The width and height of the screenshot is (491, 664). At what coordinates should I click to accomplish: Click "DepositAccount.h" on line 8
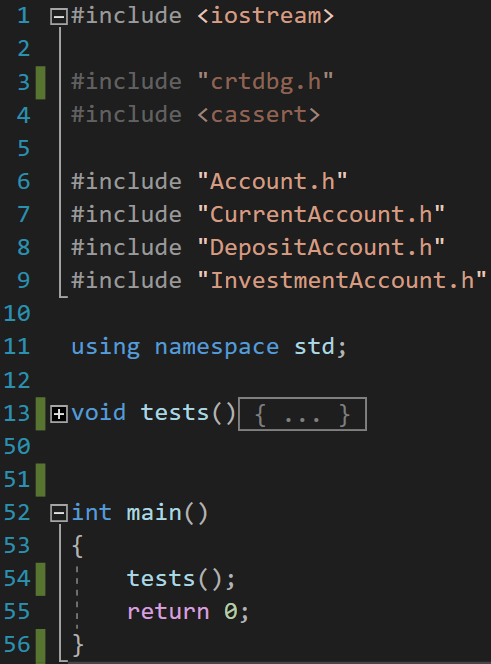(x=321, y=247)
